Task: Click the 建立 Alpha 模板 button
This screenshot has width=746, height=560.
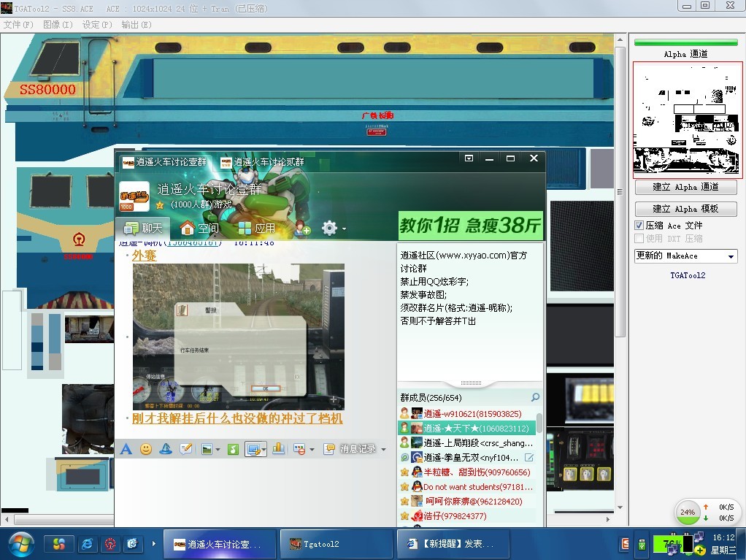Action: 685,209
